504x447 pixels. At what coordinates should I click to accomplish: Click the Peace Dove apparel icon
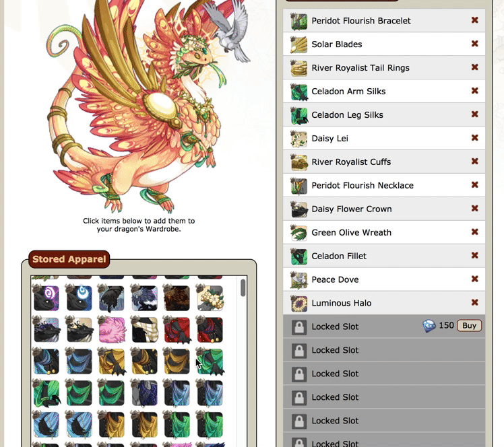pos(298,280)
